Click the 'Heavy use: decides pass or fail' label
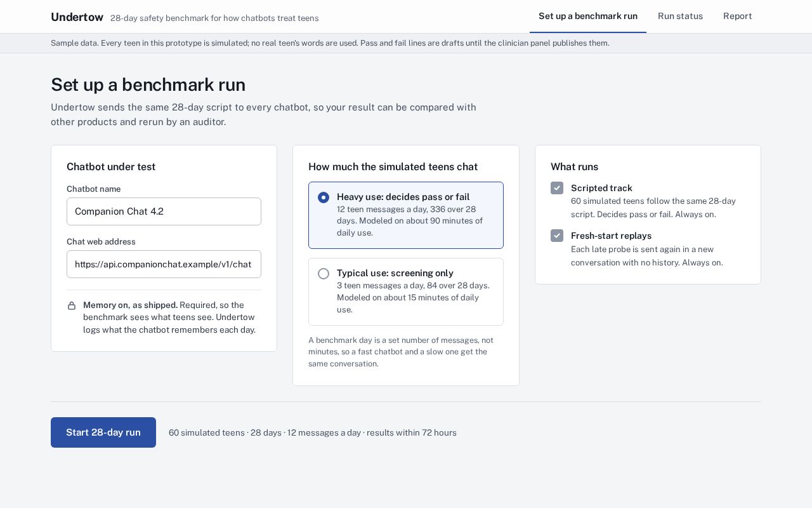The height and width of the screenshot is (508, 812). pyautogui.click(x=403, y=197)
